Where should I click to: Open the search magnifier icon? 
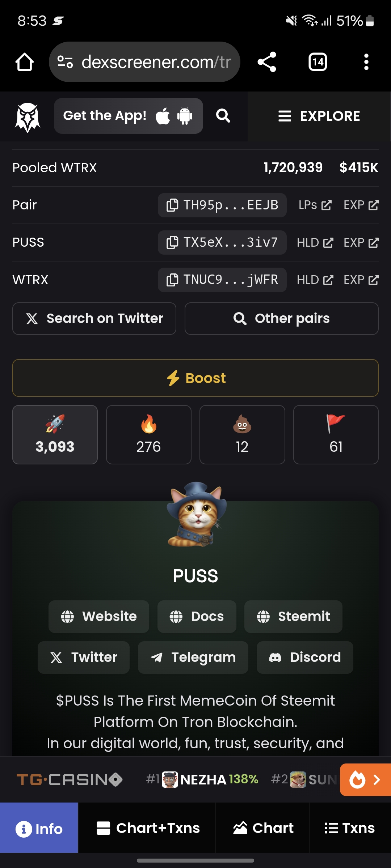click(x=223, y=116)
